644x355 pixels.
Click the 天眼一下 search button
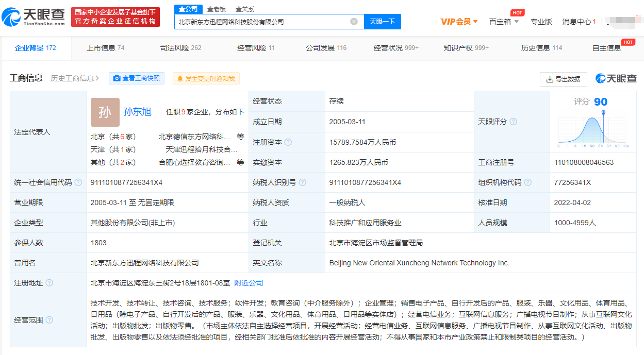tap(383, 22)
